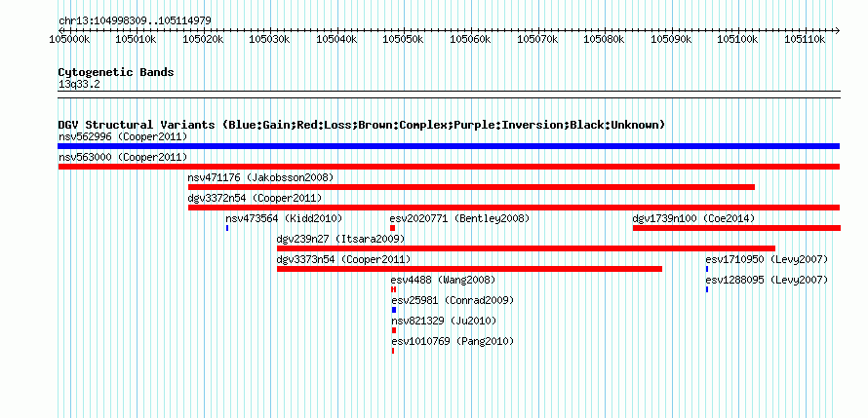The height and width of the screenshot is (418, 868).
Task: Click the red nsv563000 loss bar
Action: [449, 167]
